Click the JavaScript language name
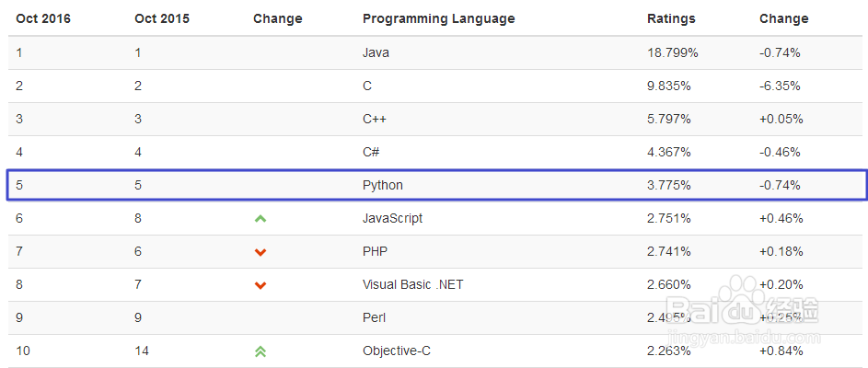868x368 pixels. (x=393, y=218)
